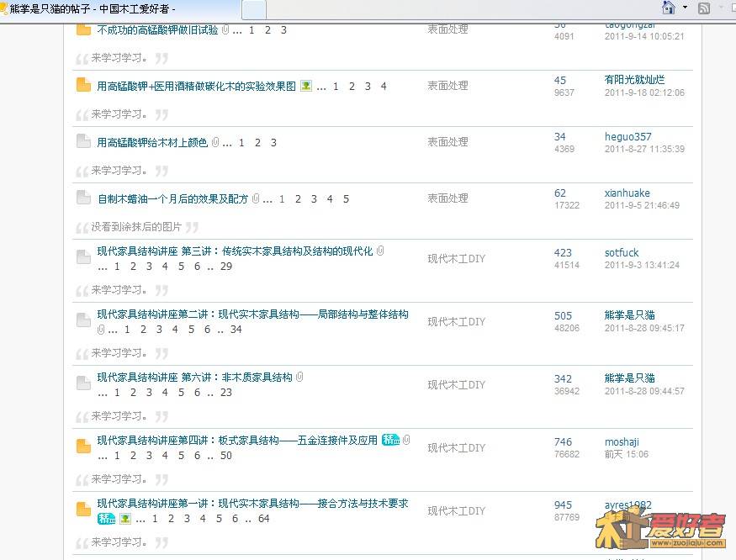Open thread 现代家具结构讲座 第三讲
Image resolution: width=736 pixels, height=560 pixels.
[x=235, y=251]
